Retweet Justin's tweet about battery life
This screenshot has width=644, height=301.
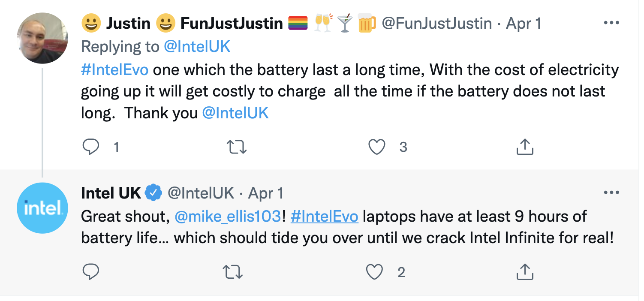236,147
